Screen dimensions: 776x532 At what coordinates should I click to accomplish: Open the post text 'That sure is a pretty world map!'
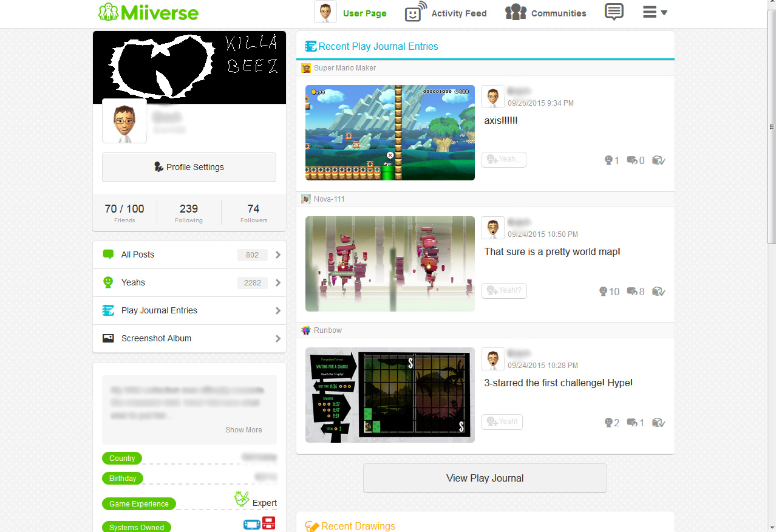552,251
